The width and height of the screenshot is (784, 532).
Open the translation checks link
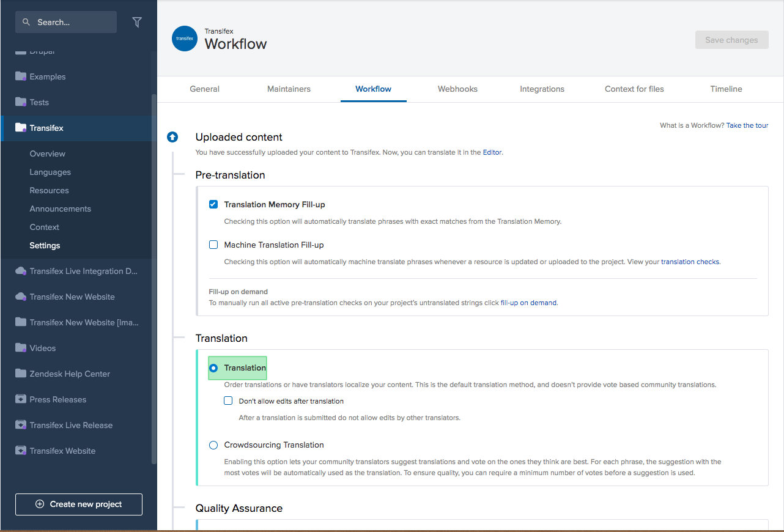click(690, 262)
